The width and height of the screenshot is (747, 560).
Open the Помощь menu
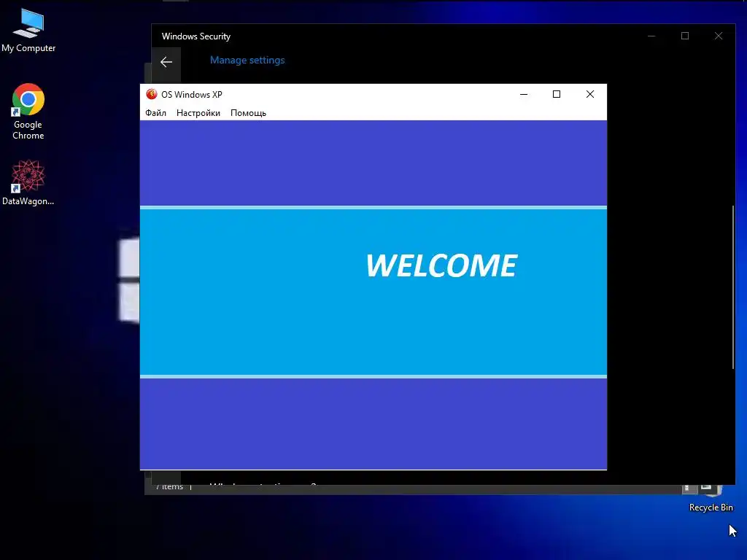248,113
